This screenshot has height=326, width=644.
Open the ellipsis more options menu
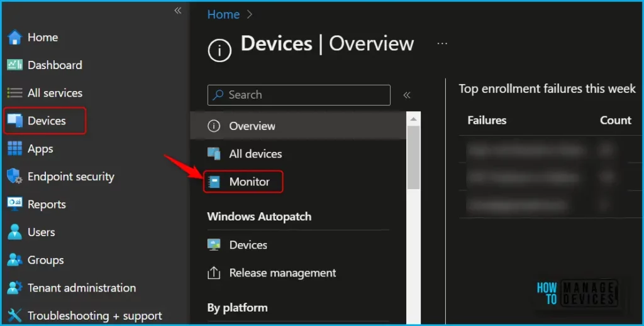pos(442,43)
